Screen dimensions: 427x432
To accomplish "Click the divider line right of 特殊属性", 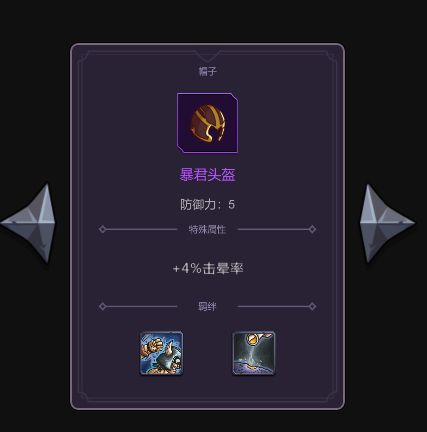I will click(273, 229).
